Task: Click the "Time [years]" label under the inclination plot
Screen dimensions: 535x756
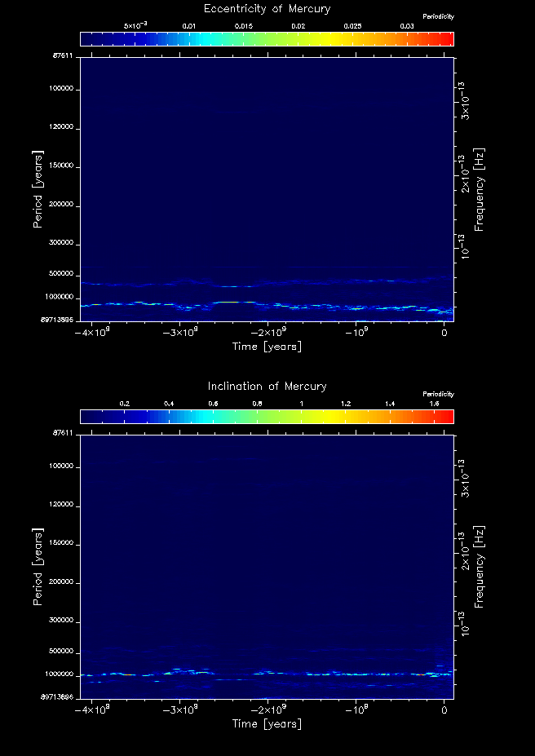Action: tap(267, 724)
